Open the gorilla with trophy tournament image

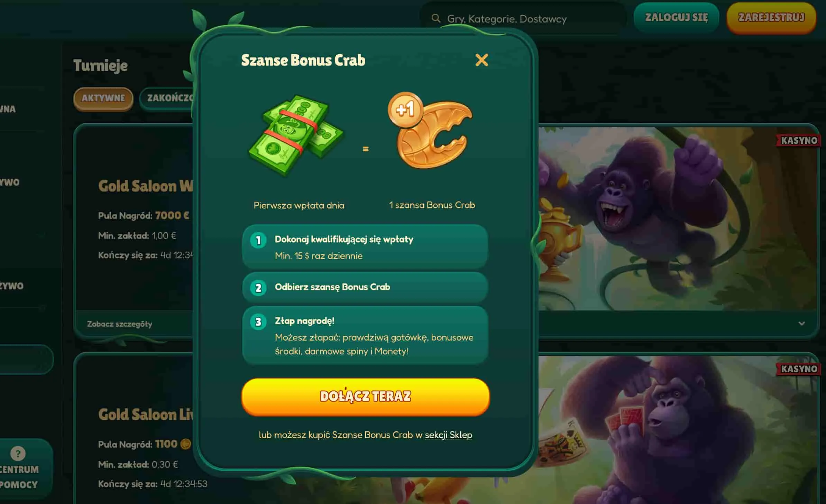[678, 218]
